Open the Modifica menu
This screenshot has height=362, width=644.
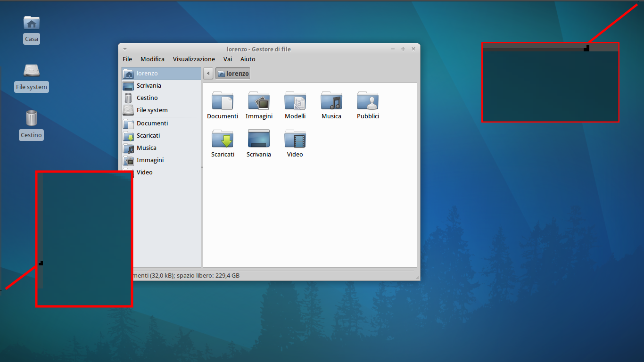pyautogui.click(x=152, y=59)
